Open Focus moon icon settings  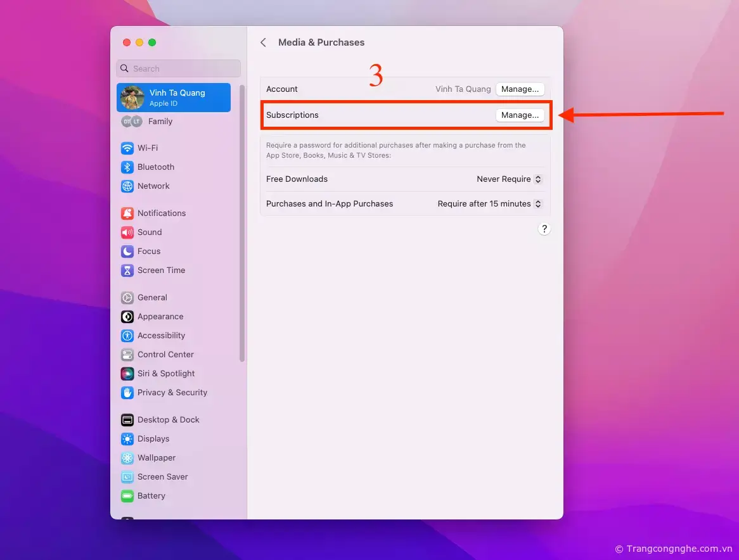point(127,251)
